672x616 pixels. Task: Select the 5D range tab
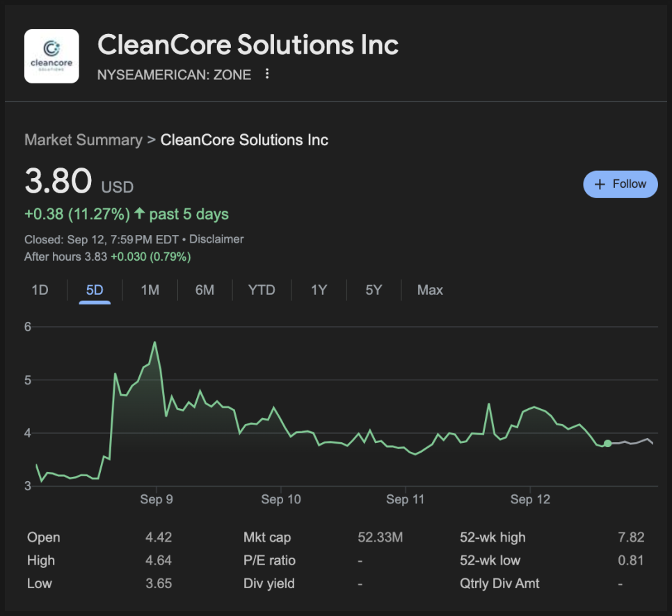click(x=95, y=290)
